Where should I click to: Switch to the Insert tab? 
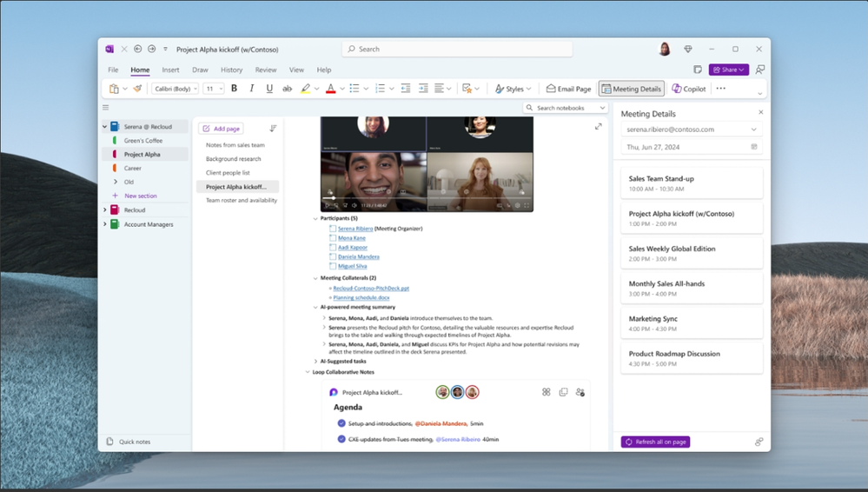click(x=170, y=70)
